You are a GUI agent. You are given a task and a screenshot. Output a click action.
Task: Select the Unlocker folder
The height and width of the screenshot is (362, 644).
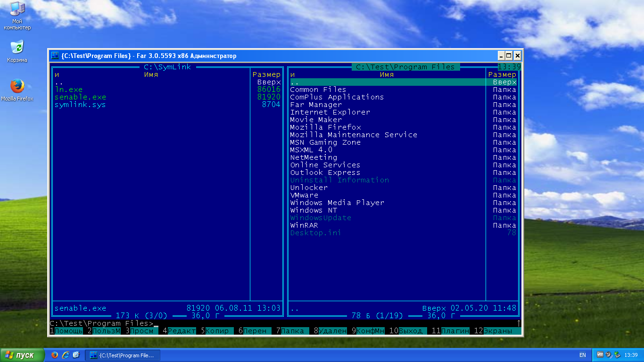point(309,188)
